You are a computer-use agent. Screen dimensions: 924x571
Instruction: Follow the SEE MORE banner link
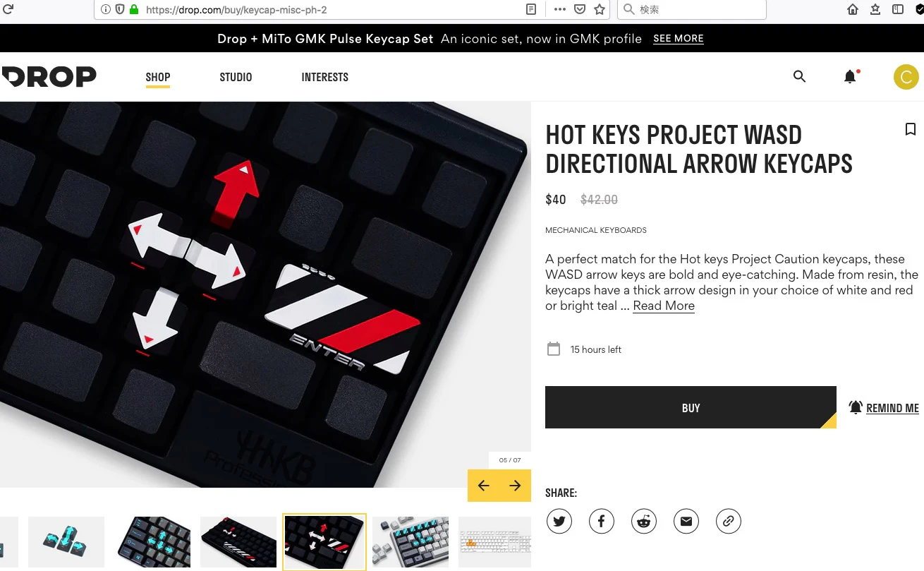click(679, 39)
